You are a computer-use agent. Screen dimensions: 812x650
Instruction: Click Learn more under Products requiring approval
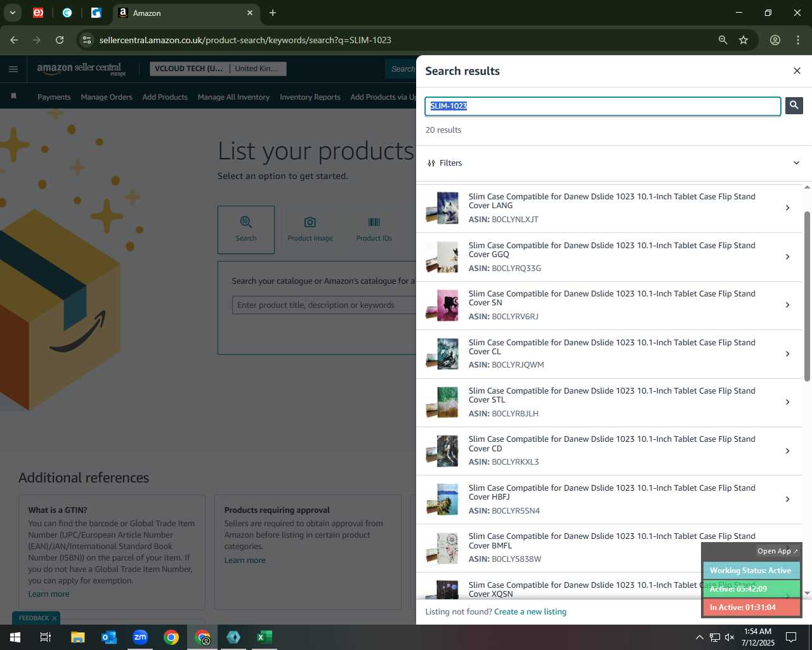[245, 560]
